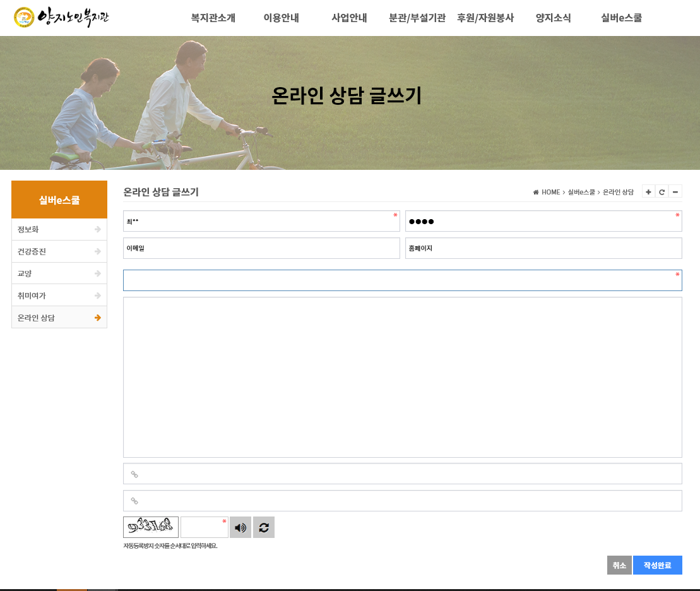This screenshot has height=591, width=700.
Task: Click the 작성완료 submit button
Action: pos(658,565)
